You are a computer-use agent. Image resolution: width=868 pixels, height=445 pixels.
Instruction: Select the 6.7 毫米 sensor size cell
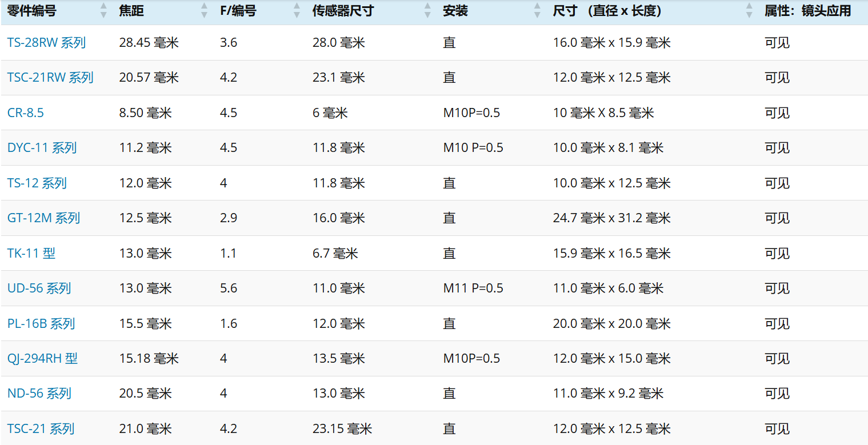[335, 253]
